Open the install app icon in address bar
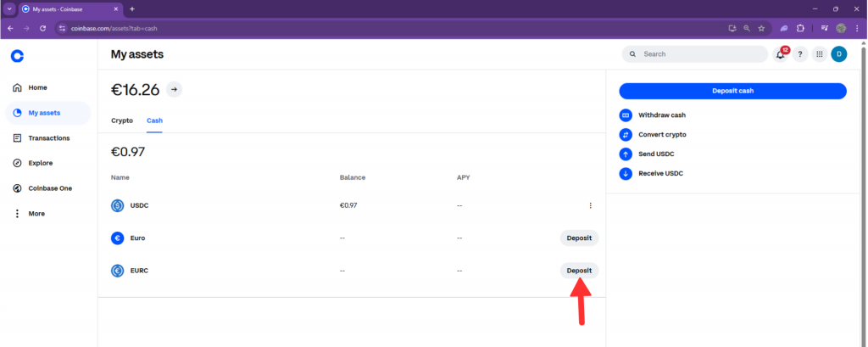Screen dimensions: 868x347 coord(732,28)
